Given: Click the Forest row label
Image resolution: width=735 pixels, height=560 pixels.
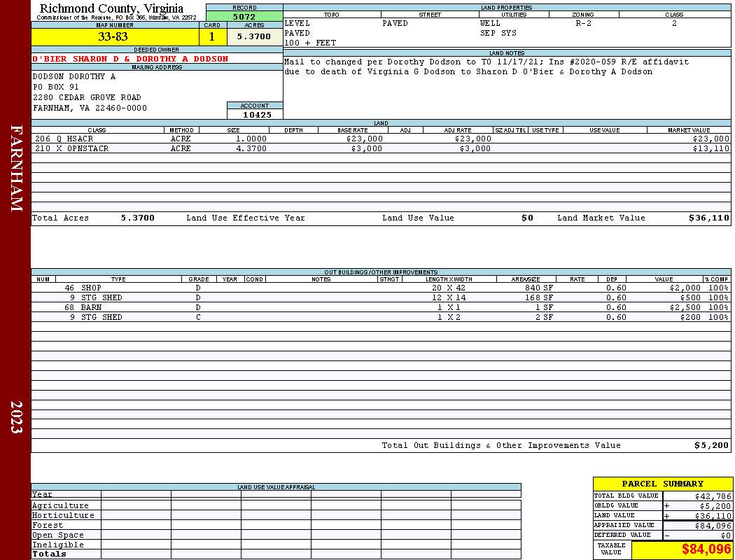Looking at the screenshot, I should click(48, 525).
